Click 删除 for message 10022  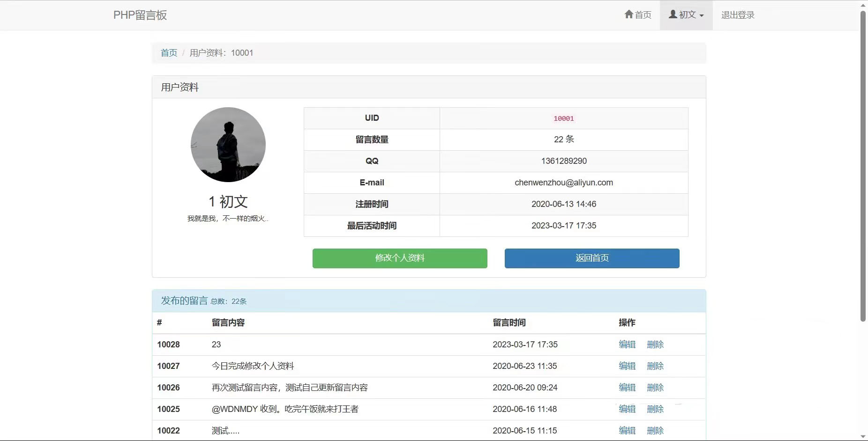coord(655,431)
